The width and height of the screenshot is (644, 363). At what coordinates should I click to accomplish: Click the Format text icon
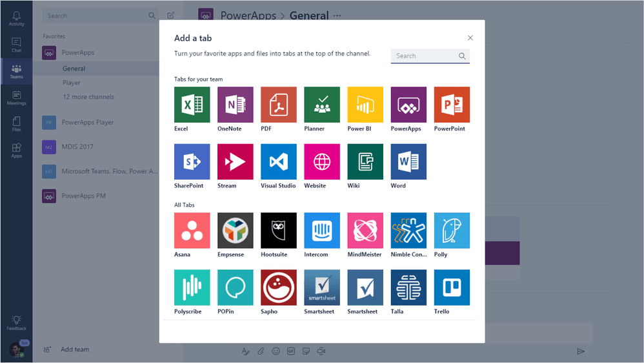pyautogui.click(x=246, y=351)
